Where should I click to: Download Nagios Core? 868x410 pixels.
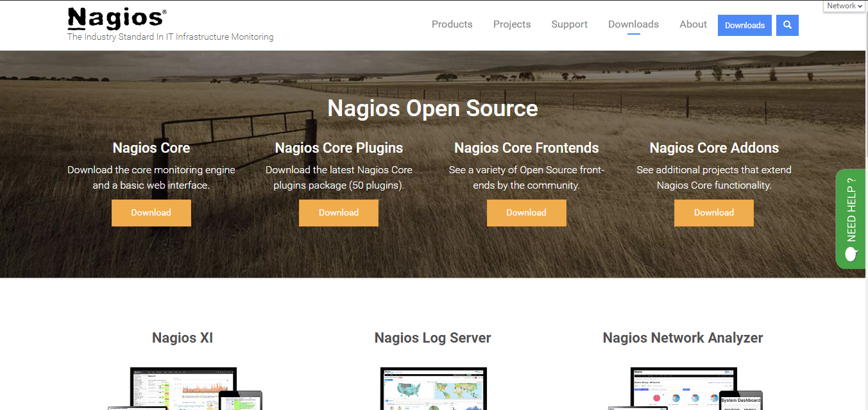[x=151, y=212]
